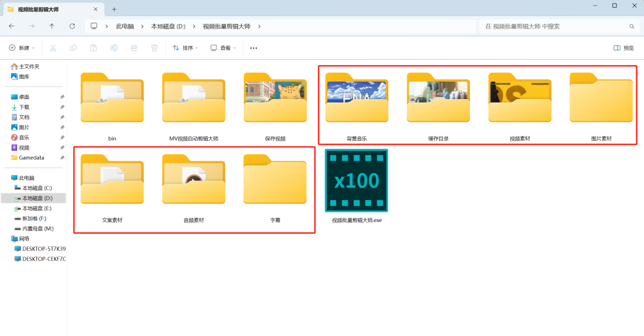
Task: Go forward with the forward arrow
Action: (x=32, y=26)
